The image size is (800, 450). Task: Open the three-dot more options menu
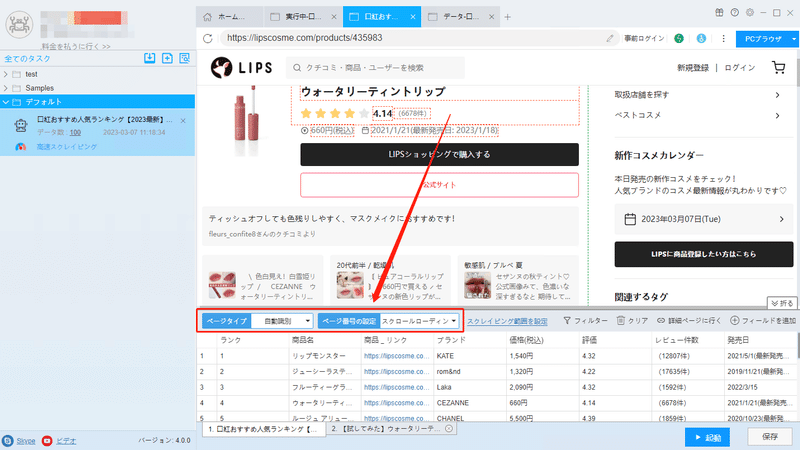[x=723, y=38]
